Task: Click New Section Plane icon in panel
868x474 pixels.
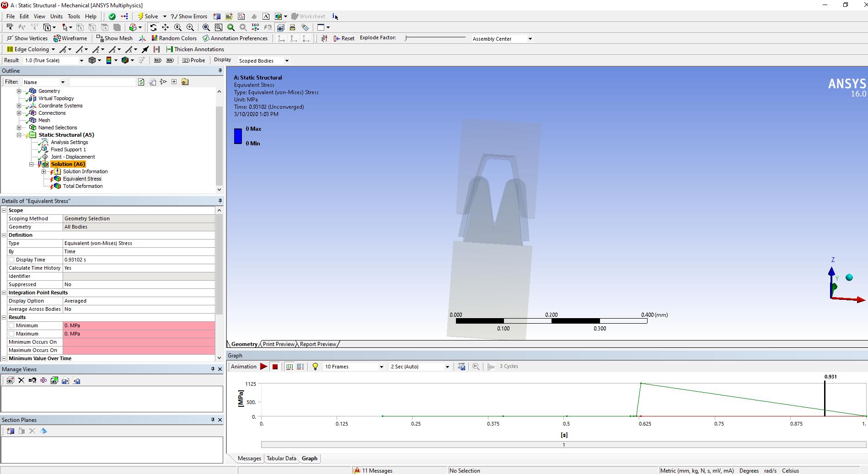Action: tap(11, 431)
